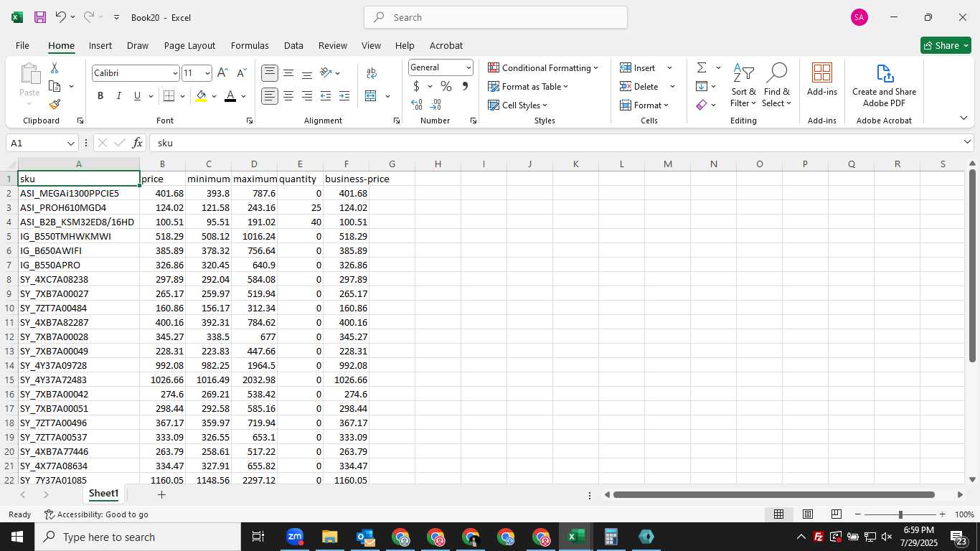Toggle Italic formatting
Image resolution: width=980 pixels, height=551 pixels.
[x=118, y=96]
